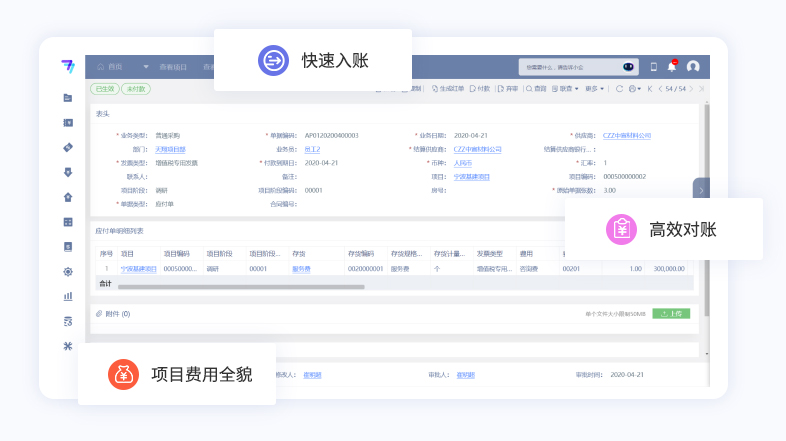Screen dimensions: 786x441
Task: Open the 更多 dropdown menu
Action: pyautogui.click(x=594, y=89)
